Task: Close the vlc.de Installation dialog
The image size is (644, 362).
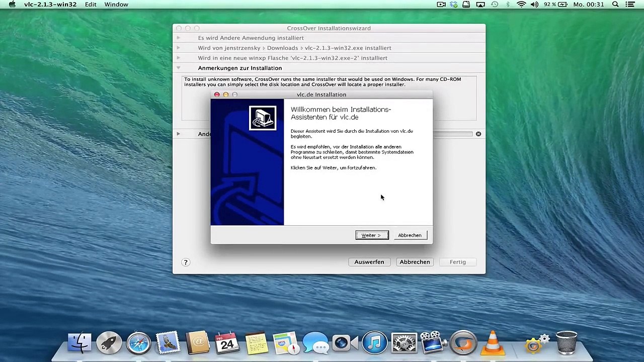Action: pos(217,95)
